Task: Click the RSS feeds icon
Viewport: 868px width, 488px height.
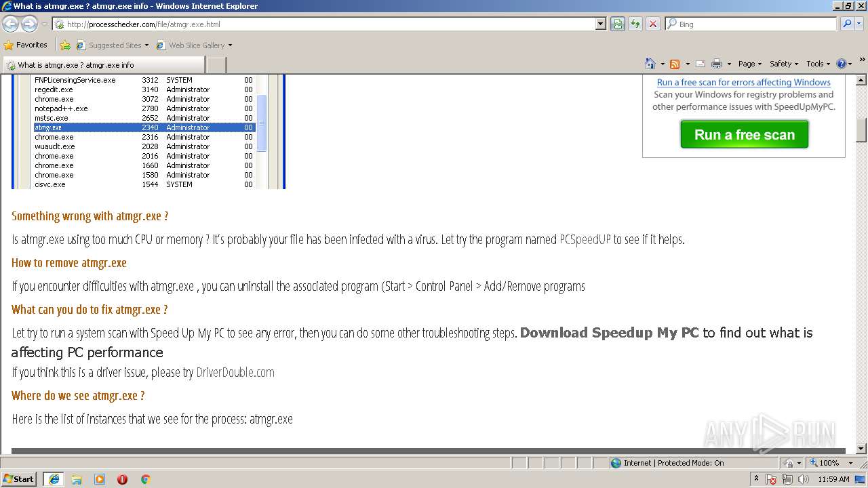Action: coord(675,64)
